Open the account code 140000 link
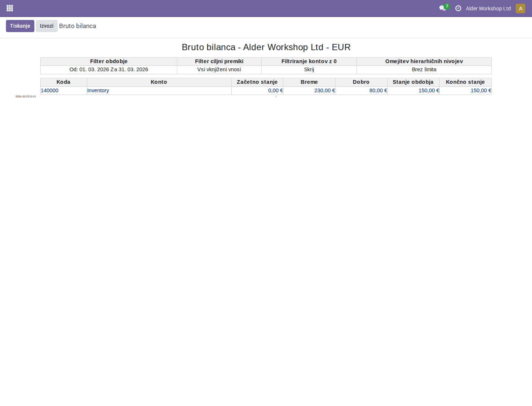Screen dimensions: 532x406 pos(50,90)
